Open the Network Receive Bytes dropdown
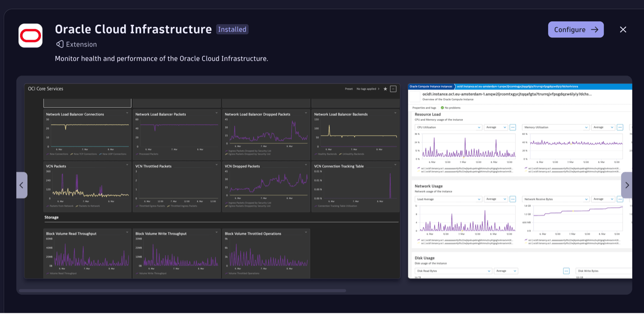Image resolution: width=644 pixels, height=315 pixels. [555, 199]
